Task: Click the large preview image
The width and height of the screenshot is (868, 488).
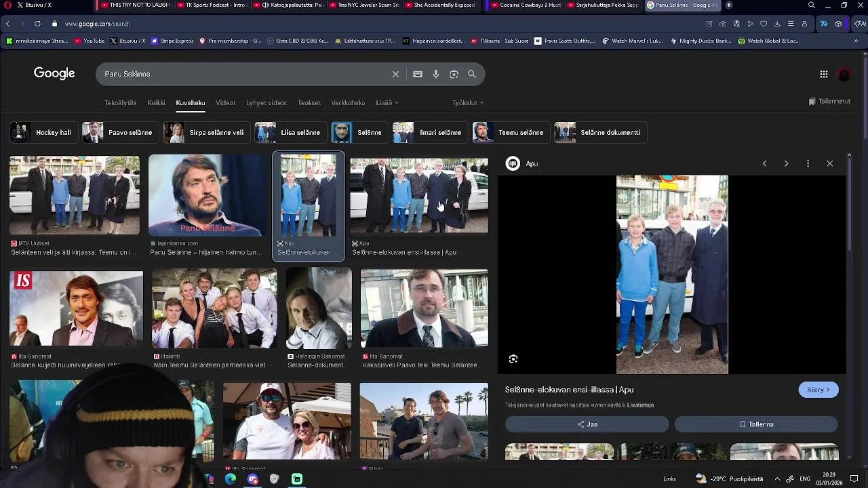Action: coord(672,274)
